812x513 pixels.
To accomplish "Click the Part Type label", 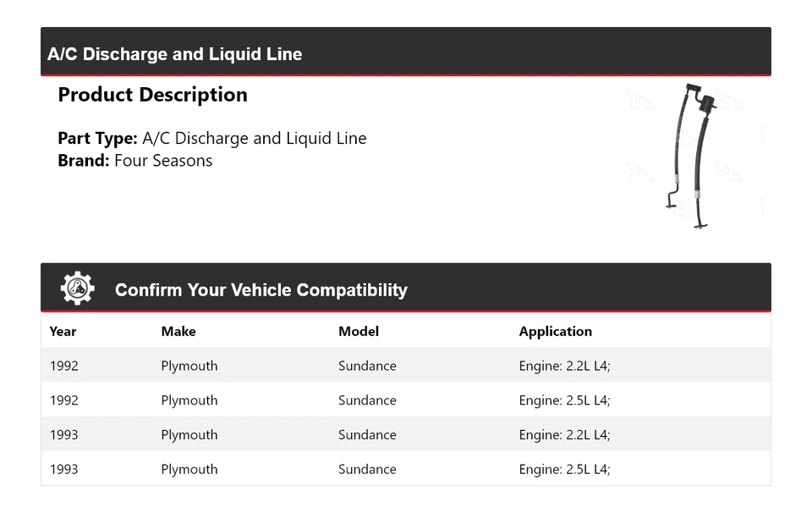I will tap(97, 138).
